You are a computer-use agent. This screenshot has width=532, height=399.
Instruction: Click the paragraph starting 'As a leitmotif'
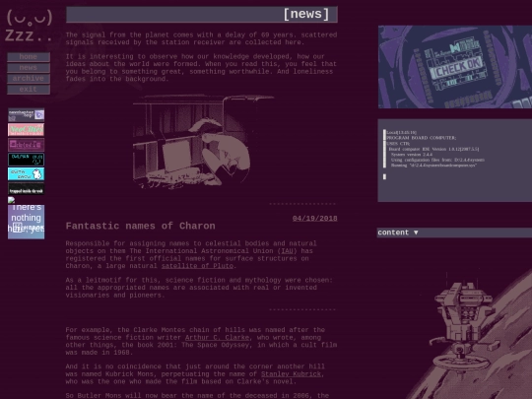pyautogui.click(x=199, y=288)
